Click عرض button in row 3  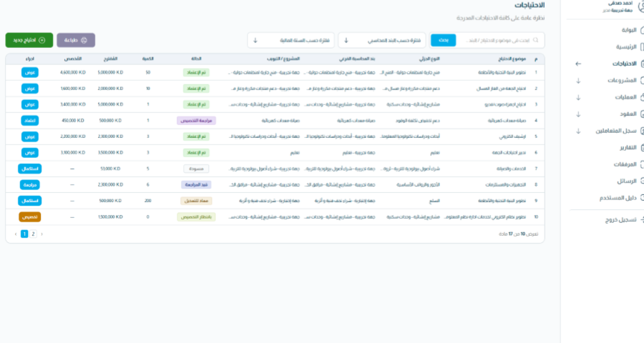[30, 104]
